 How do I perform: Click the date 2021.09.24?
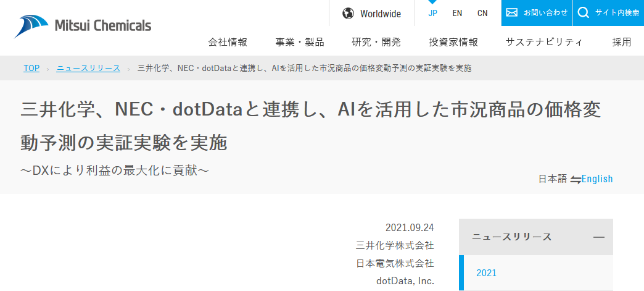[410, 227]
